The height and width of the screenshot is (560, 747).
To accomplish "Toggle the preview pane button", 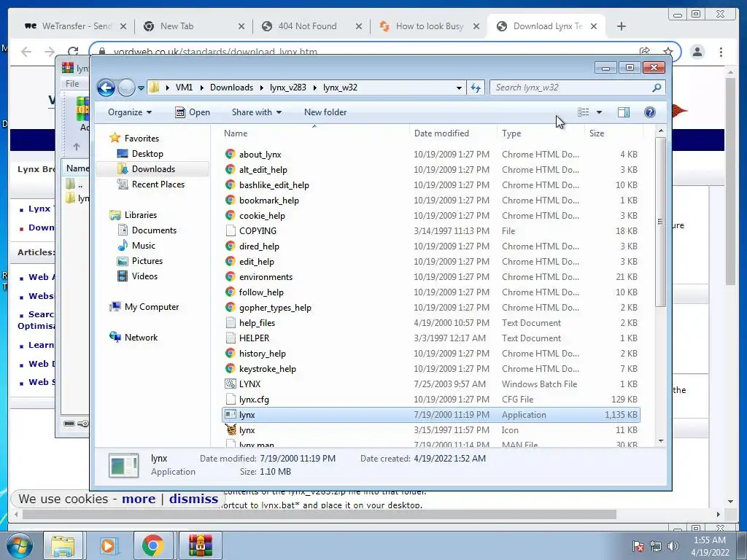I will click(x=624, y=112).
